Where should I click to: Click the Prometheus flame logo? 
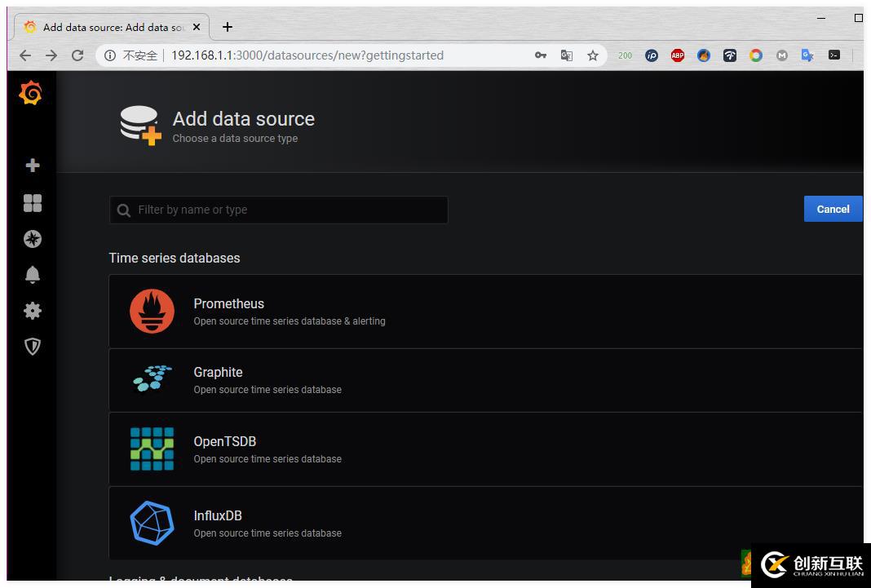[152, 312]
